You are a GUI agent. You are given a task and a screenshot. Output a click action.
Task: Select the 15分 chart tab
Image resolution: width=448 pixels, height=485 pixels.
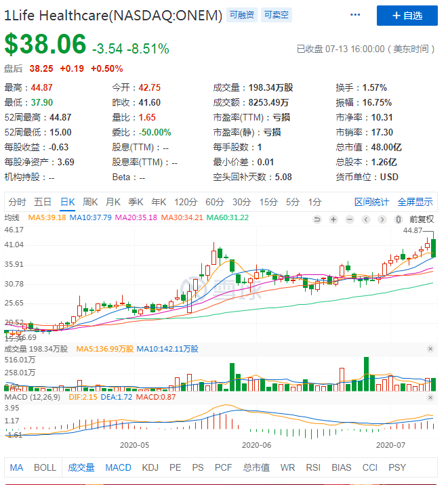(x=268, y=202)
